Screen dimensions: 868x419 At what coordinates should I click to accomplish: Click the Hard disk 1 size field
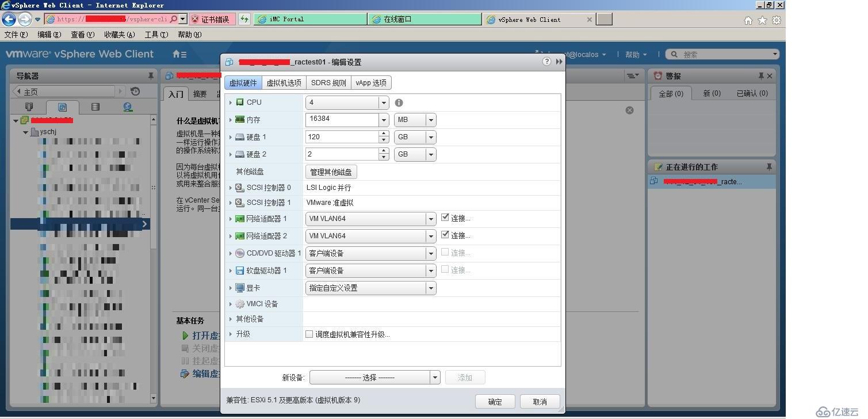coord(342,137)
